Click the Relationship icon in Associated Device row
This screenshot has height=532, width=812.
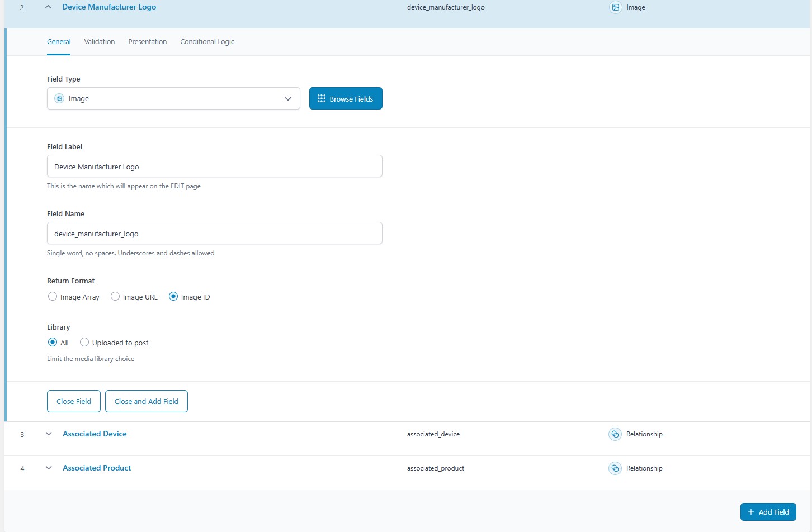pyautogui.click(x=615, y=434)
